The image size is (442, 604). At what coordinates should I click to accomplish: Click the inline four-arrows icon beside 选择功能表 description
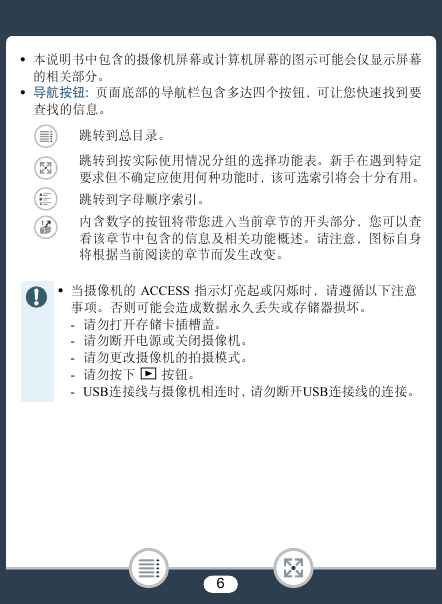(45, 168)
